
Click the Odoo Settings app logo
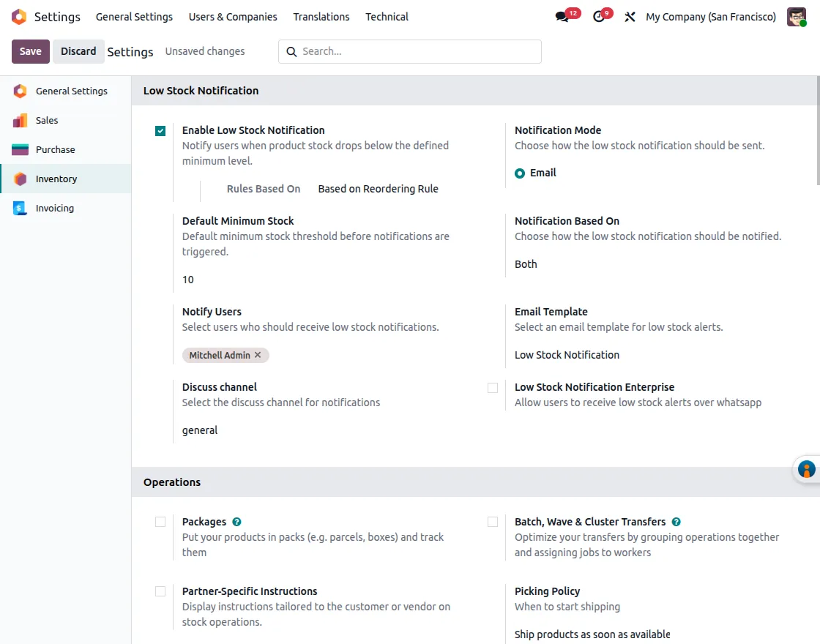[x=19, y=17]
